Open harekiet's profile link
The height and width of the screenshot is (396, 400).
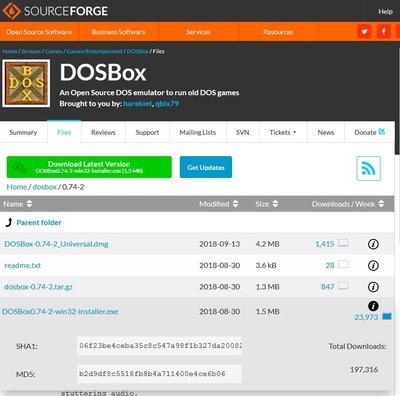138,104
